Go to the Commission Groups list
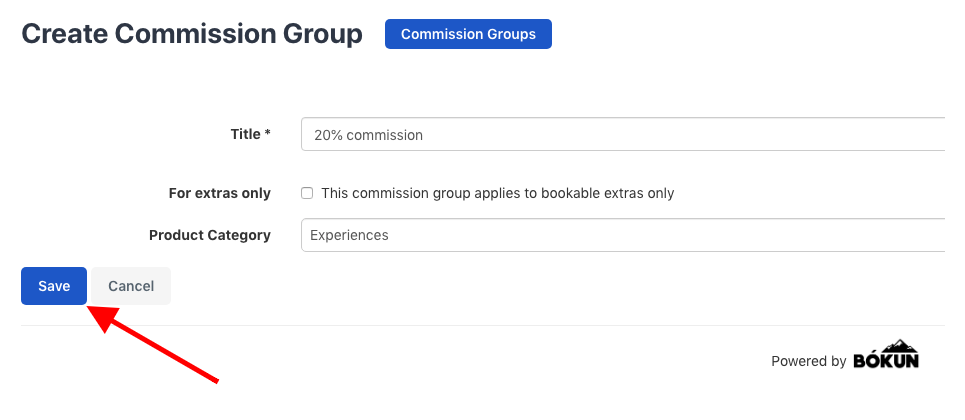Viewport: 965px width, 420px height. [468, 34]
